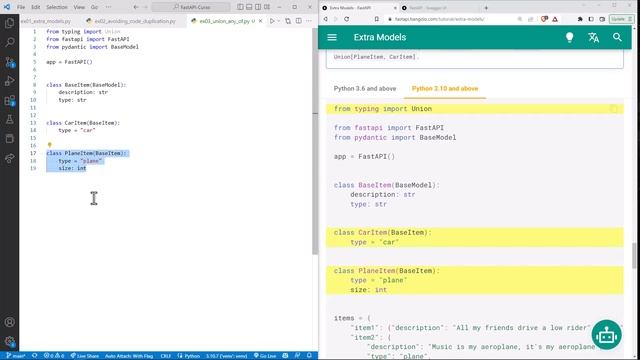
Task: Open the Manage gear menu in VS Code
Action: [9, 341]
